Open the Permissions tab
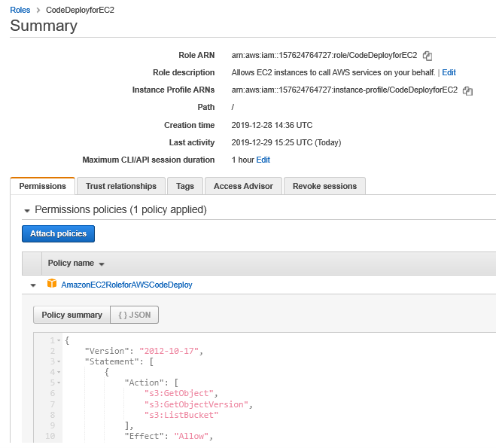The height and width of the screenshot is (448, 496). 43,186
